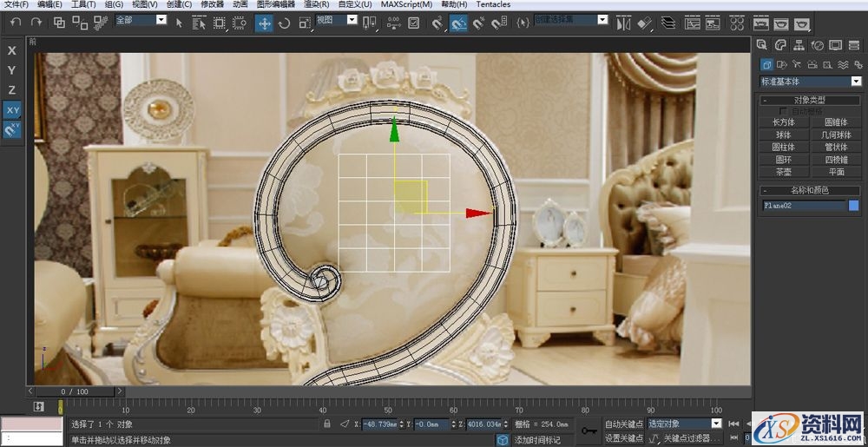Click the rectangular selection region icon
This screenshot has height=447, width=868.
(x=220, y=23)
